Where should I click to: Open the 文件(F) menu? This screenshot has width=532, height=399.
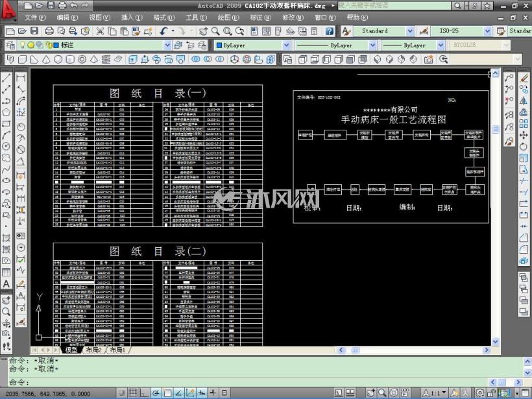(35, 18)
